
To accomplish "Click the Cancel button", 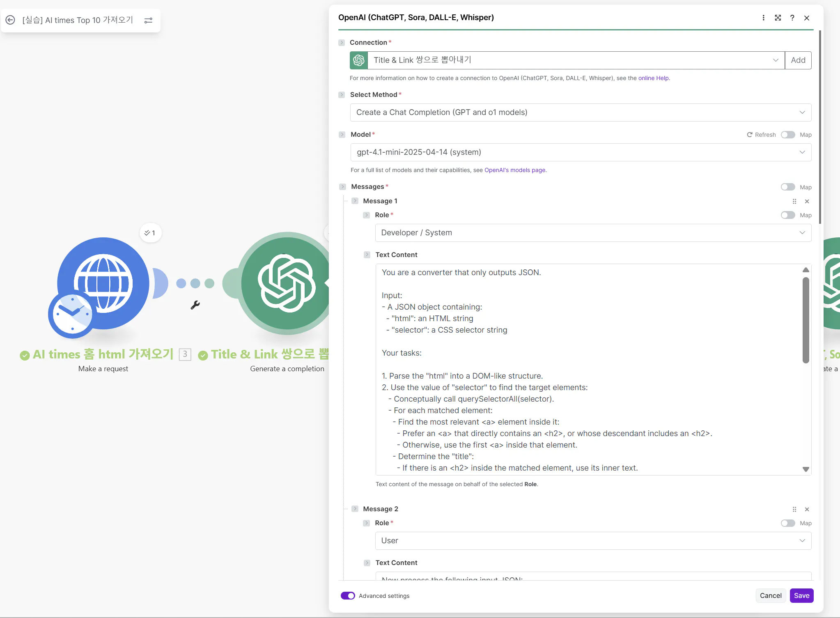I will click(771, 596).
